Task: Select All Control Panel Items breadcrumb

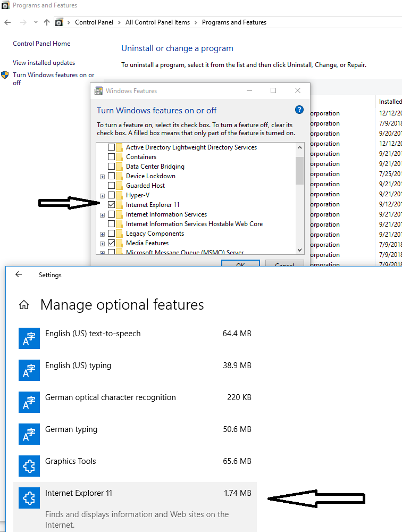Action: pos(157,22)
